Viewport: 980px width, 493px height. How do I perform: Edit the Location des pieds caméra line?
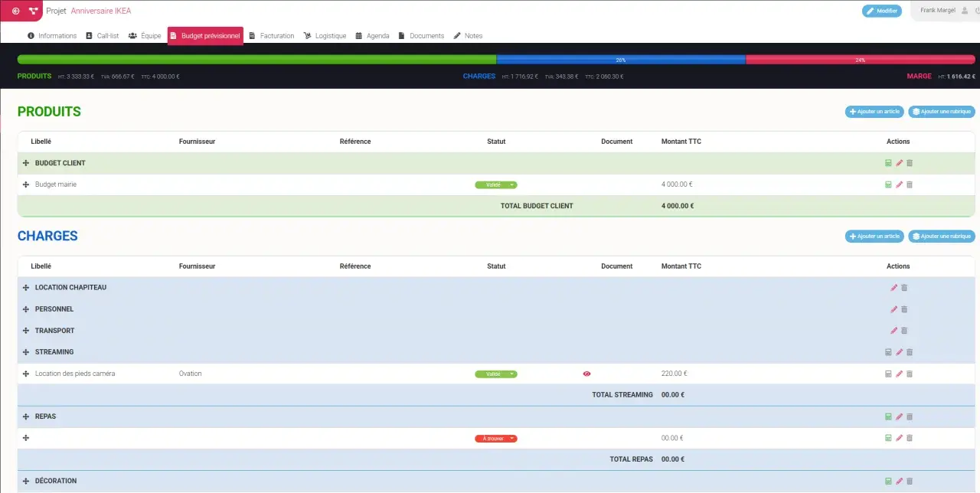899,374
